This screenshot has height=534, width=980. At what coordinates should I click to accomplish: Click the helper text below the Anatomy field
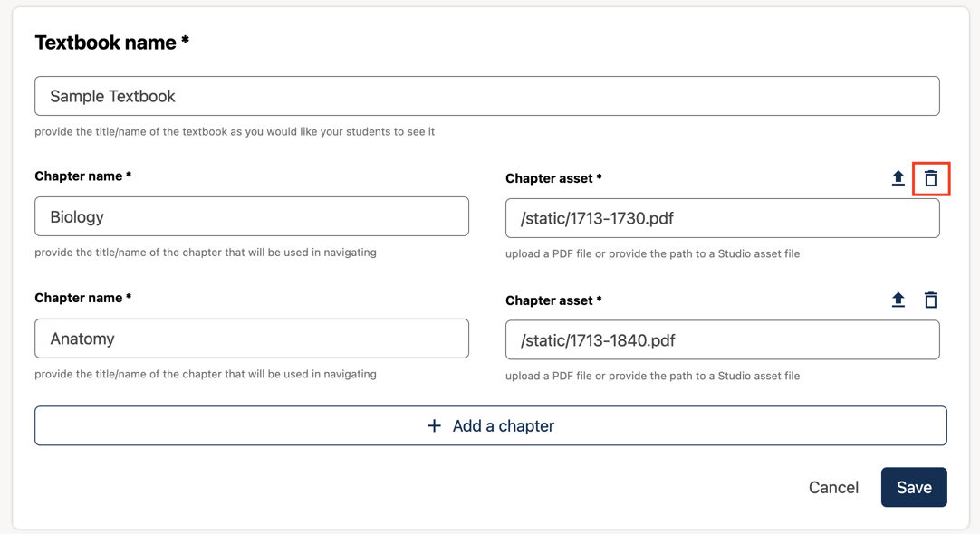[206, 374]
